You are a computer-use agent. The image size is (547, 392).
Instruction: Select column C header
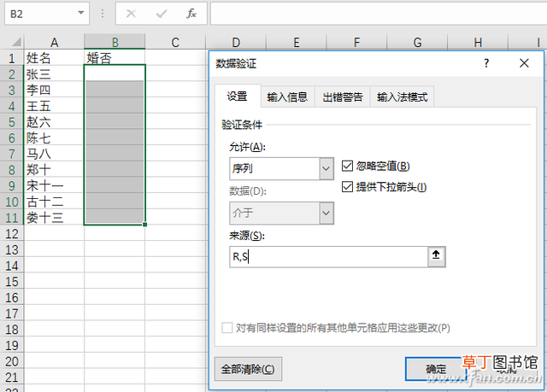175,42
